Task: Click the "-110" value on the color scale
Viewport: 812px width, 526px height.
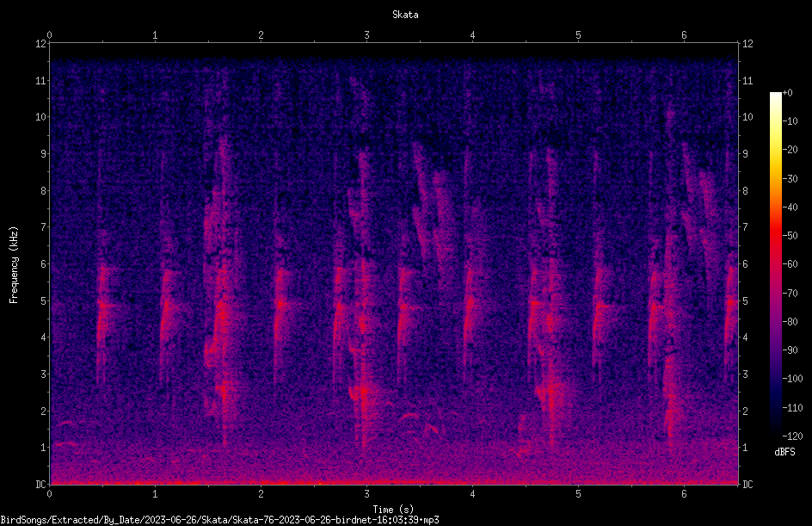Action: coord(793,408)
